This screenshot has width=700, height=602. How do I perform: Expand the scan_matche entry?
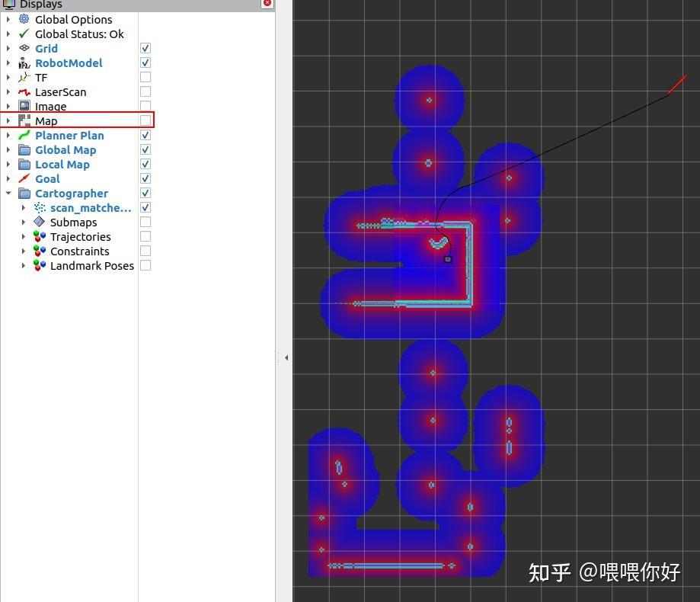[x=24, y=207]
